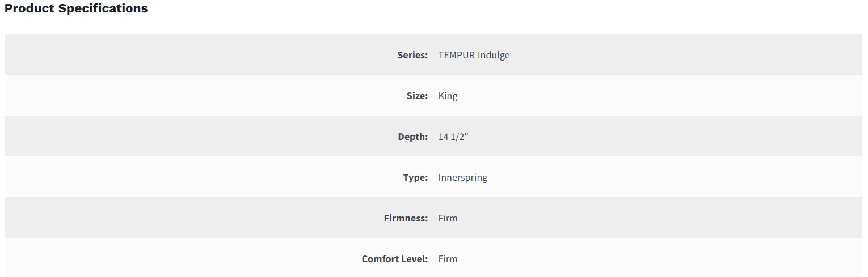Select the King size value

[448, 96]
